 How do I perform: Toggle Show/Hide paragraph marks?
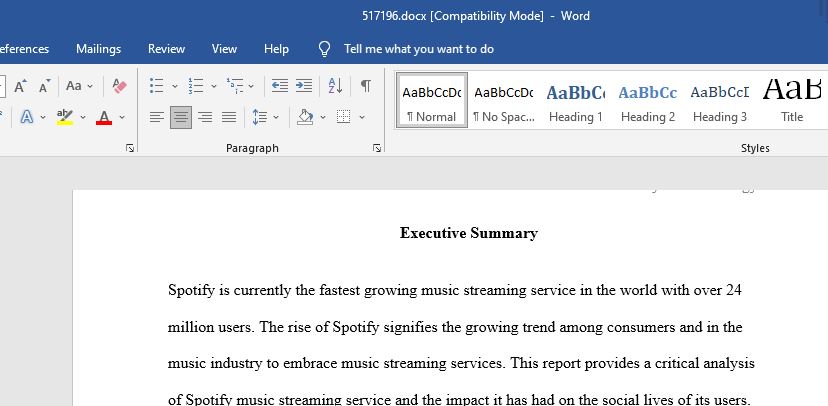click(x=365, y=86)
